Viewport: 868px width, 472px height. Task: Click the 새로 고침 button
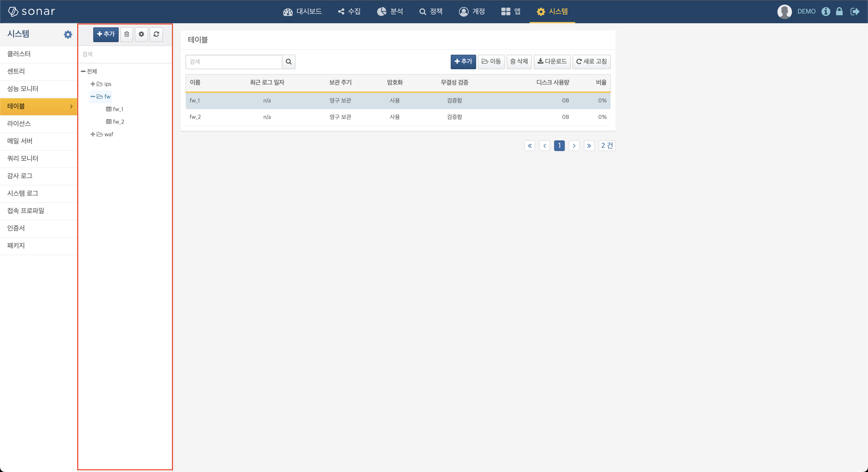(592, 62)
